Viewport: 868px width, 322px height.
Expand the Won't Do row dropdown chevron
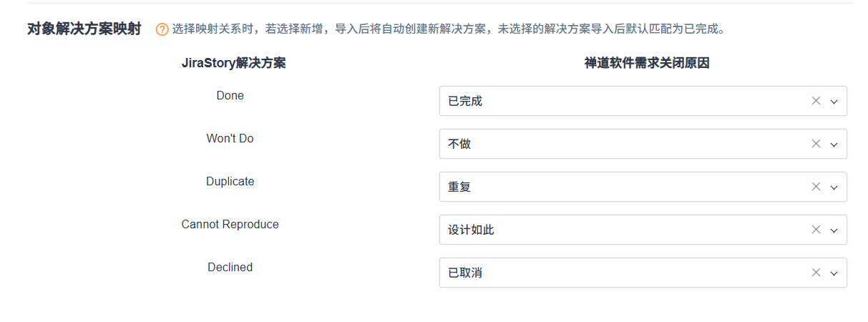[834, 145]
